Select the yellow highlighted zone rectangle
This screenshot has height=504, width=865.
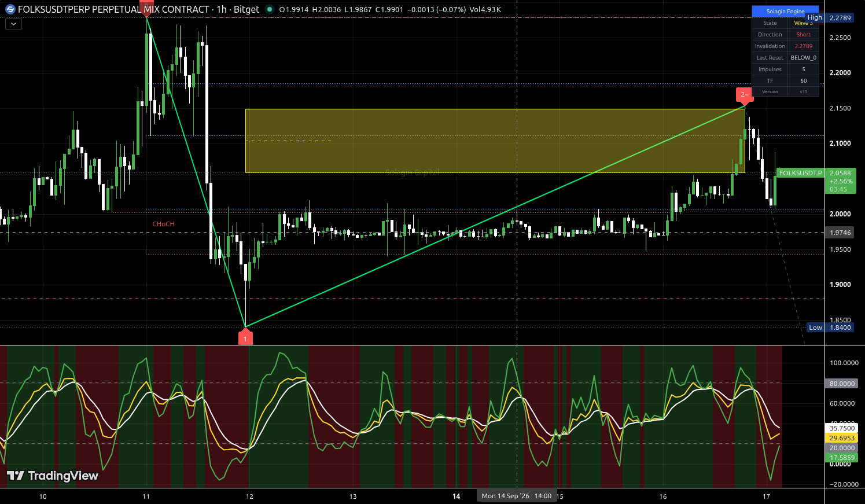(x=495, y=141)
